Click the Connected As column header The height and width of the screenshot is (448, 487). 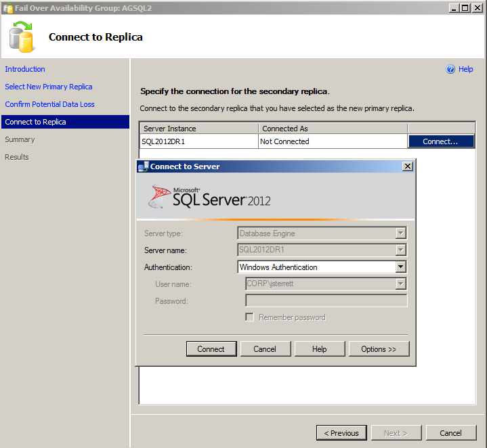[333, 129]
